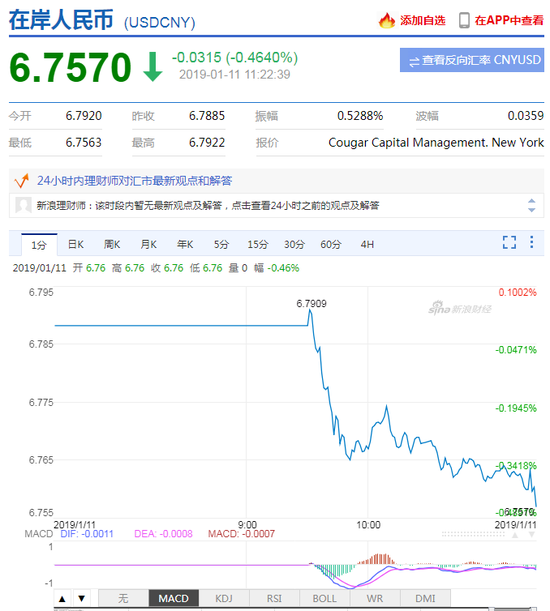This screenshot has width=550, height=611.
Task: Open the three-dot chart options menu
Action: coord(531,242)
